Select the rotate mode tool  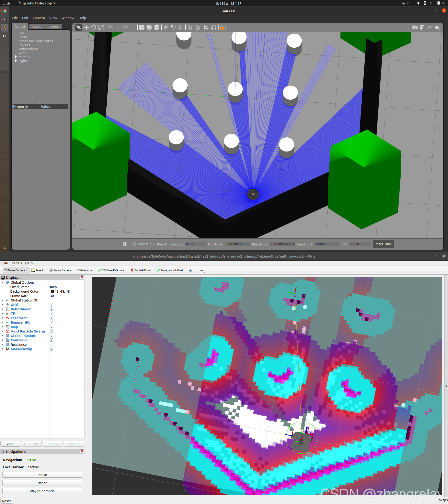93,27
